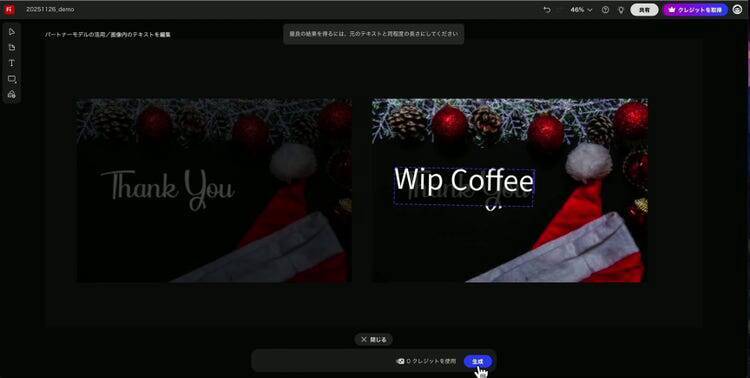The width and height of the screenshot is (750, 378).
Task: Open the bottom icon in the left toolbar
Action: coord(12,94)
